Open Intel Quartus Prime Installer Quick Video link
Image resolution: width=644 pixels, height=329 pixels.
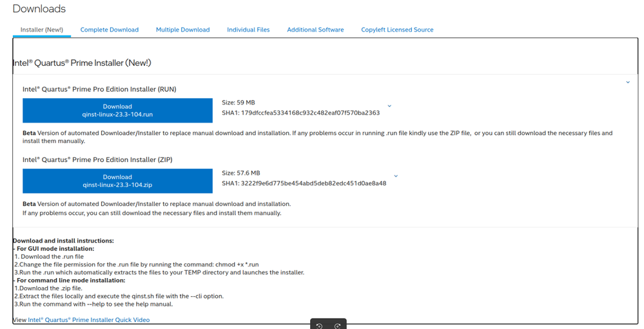coord(89,319)
